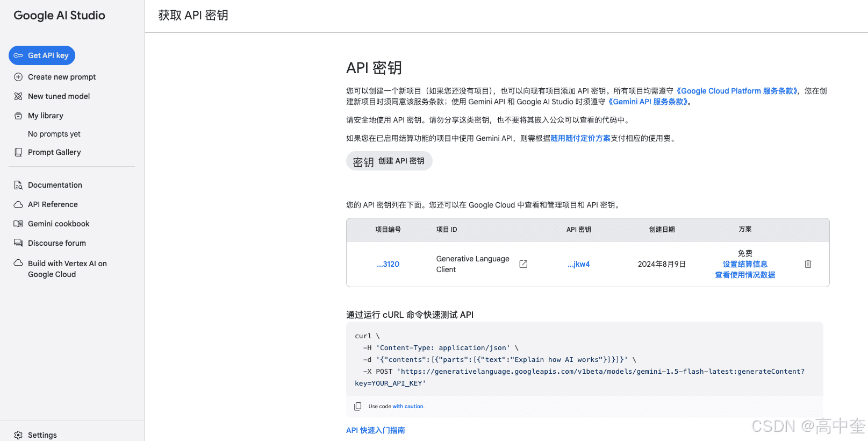Click the 通过运行 cURL 命令快速测试 API heading
The height and width of the screenshot is (441, 868).
[410, 315]
